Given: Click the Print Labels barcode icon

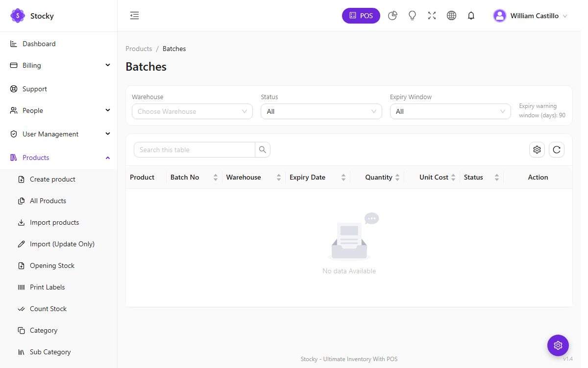Looking at the screenshot, I should pos(21,287).
